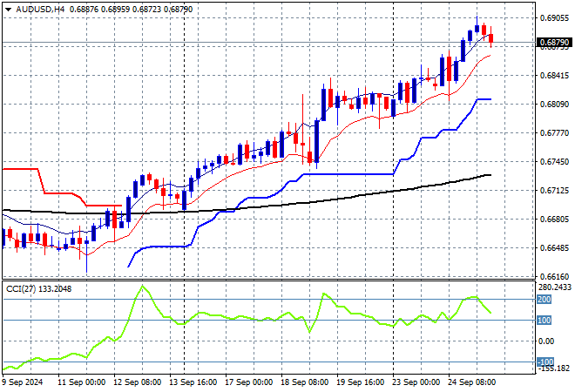Click the 0.69055 price axis label
The width and height of the screenshot is (575, 392).
[x=554, y=18]
